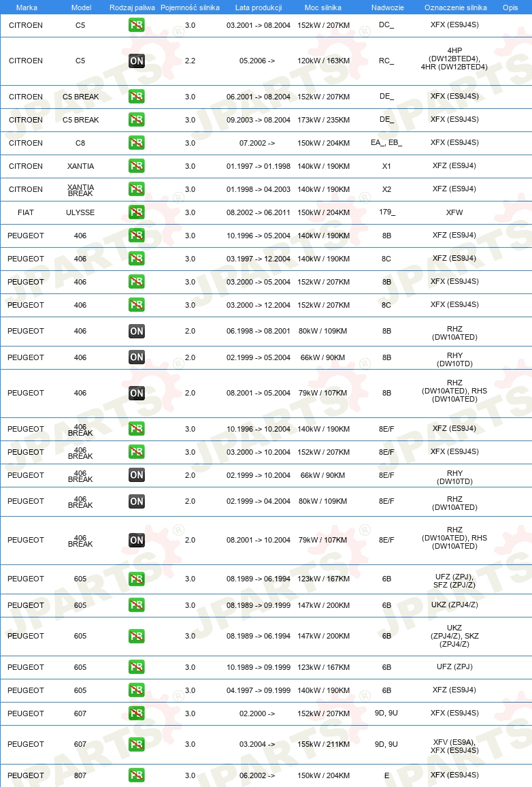Click the petrol icon for C5 BREAK 152kW / 207KM
532x787 pixels.
136,97
